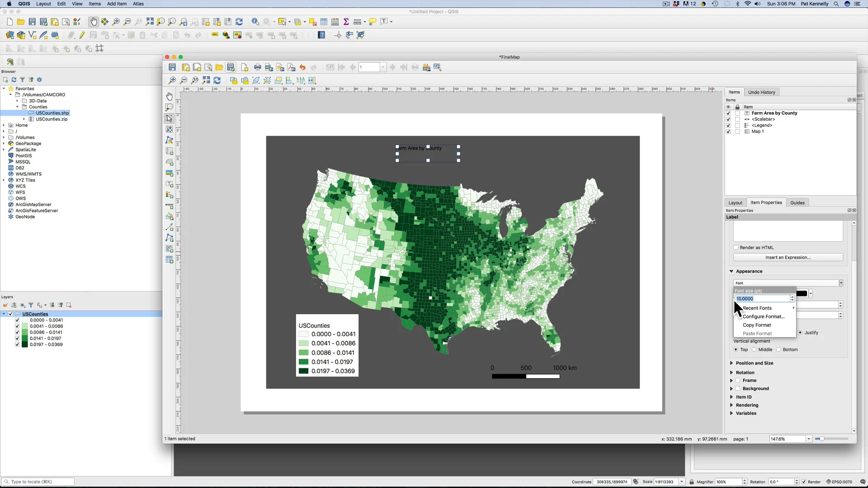Zoom in on the layout
Screen dimensions: 868x488
(172, 80)
